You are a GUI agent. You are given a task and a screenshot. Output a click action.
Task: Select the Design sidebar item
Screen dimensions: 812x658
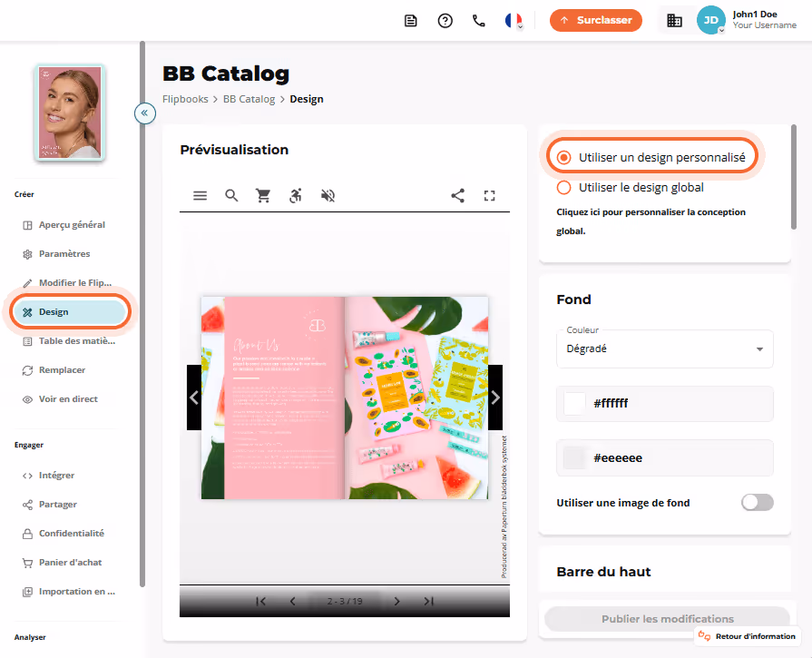point(70,312)
